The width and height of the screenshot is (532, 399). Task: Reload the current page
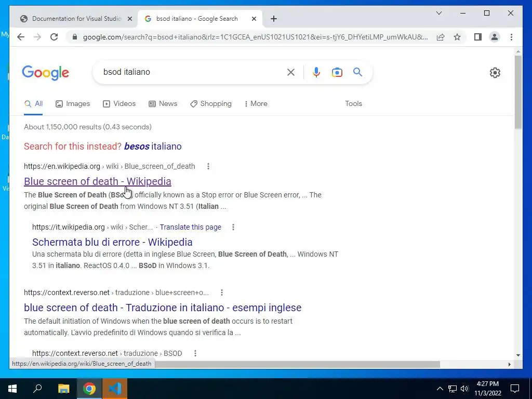(54, 37)
